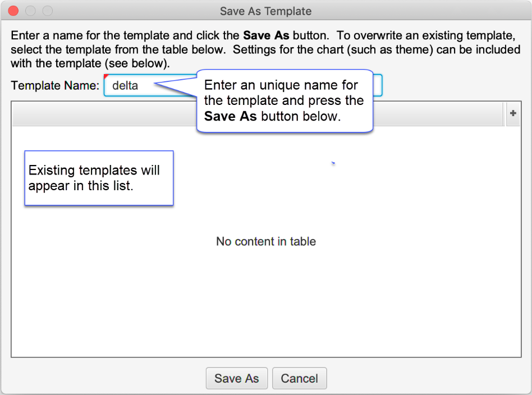
Task: Click the plus column menu button in table header
Action: 512,113
